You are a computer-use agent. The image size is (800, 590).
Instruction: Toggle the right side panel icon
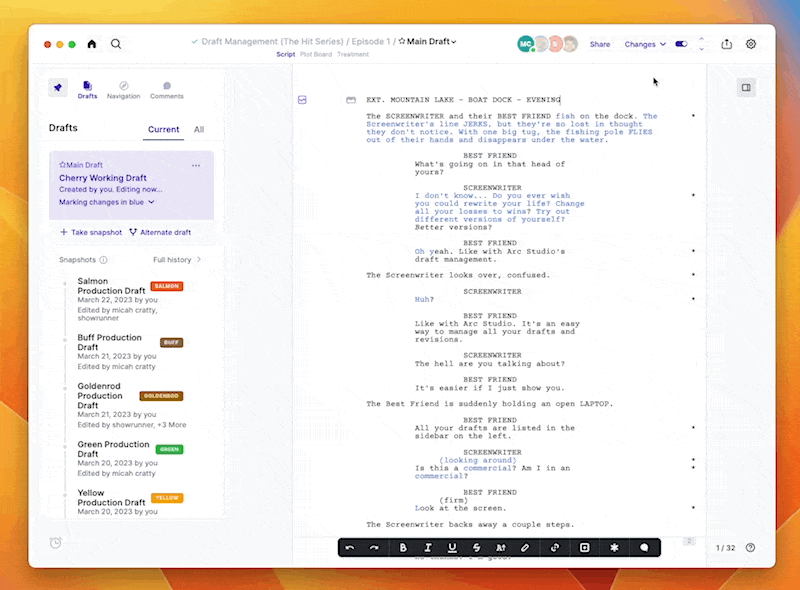pyautogui.click(x=745, y=88)
